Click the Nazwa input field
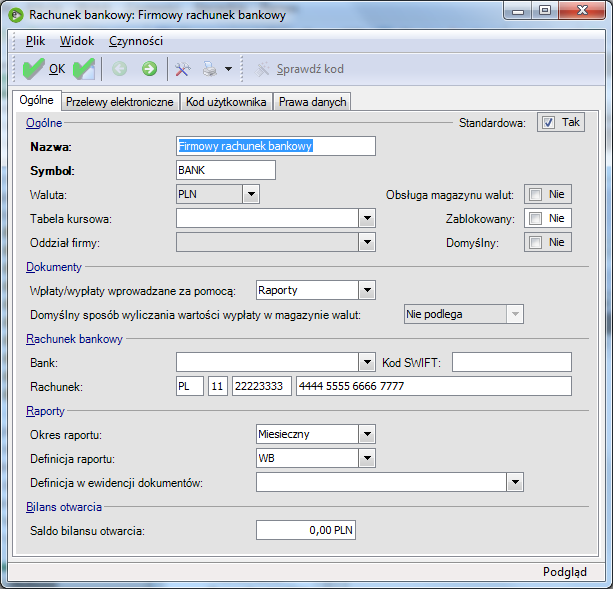Screen dimensions: 613x589 coord(276,146)
